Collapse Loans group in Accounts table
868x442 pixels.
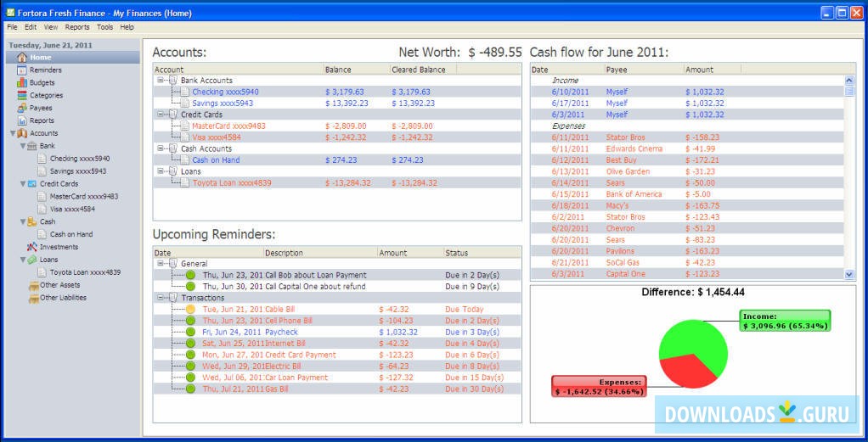[160, 171]
